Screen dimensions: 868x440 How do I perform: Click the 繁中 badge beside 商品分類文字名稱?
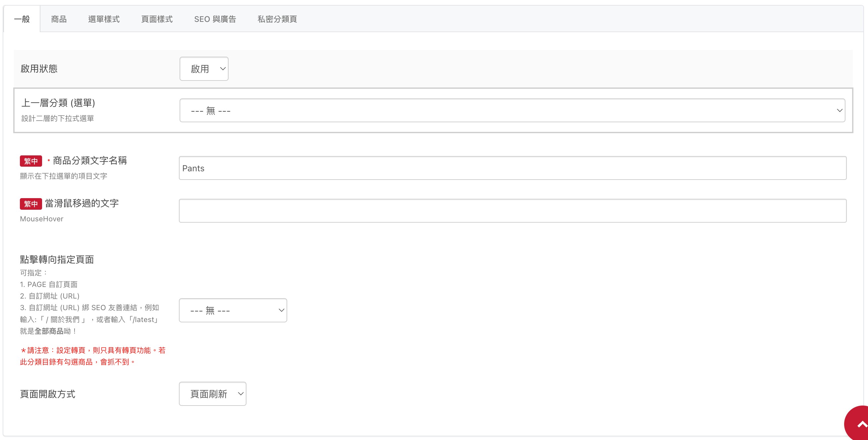[x=31, y=161]
